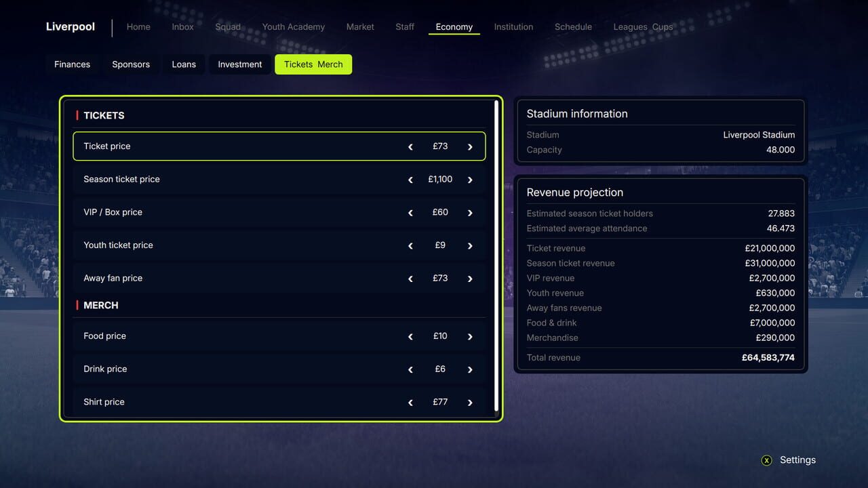Open the Sponsors tab
This screenshot has height=488, width=868.
point(131,64)
